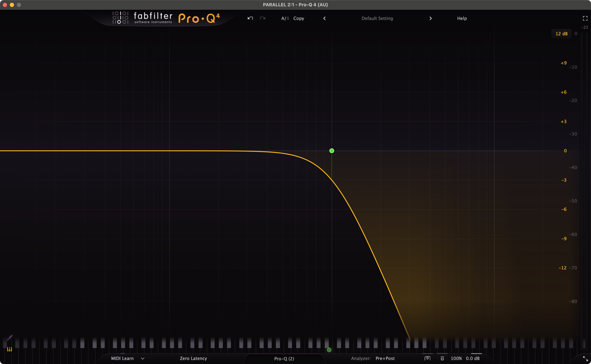Click the redo arrow icon
Screen dimensions: 591x364
coord(262,18)
